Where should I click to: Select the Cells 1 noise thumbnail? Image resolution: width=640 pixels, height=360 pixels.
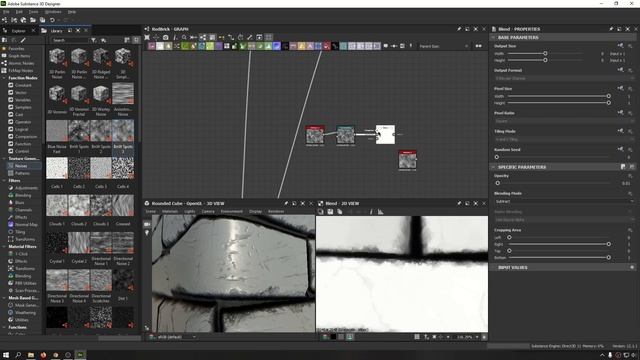click(x=57, y=168)
